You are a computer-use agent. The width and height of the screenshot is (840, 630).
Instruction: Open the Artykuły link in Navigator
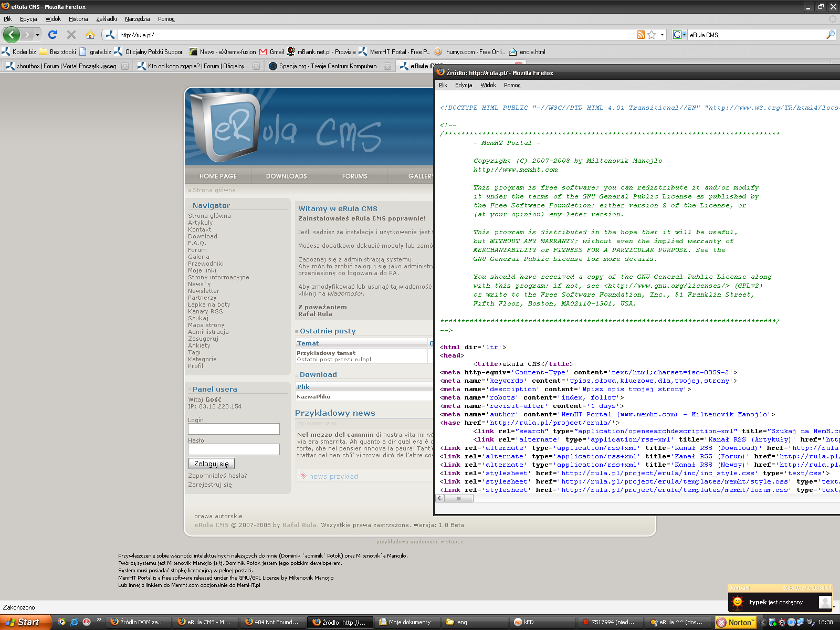click(x=201, y=223)
